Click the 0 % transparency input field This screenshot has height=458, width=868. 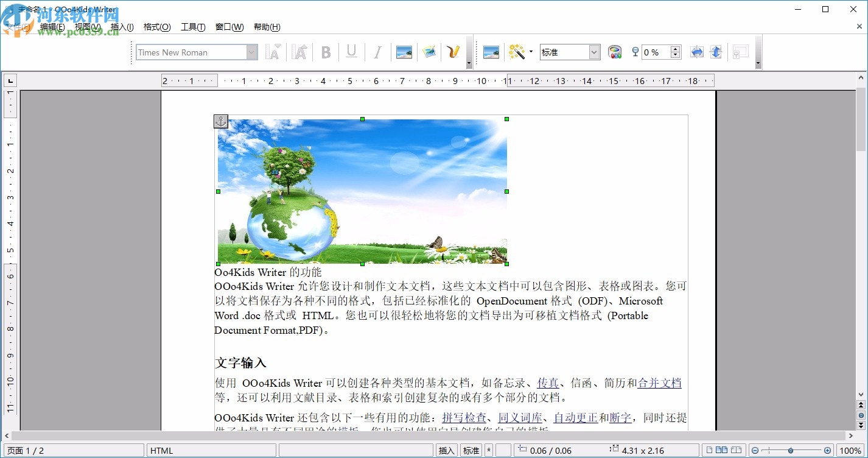656,52
